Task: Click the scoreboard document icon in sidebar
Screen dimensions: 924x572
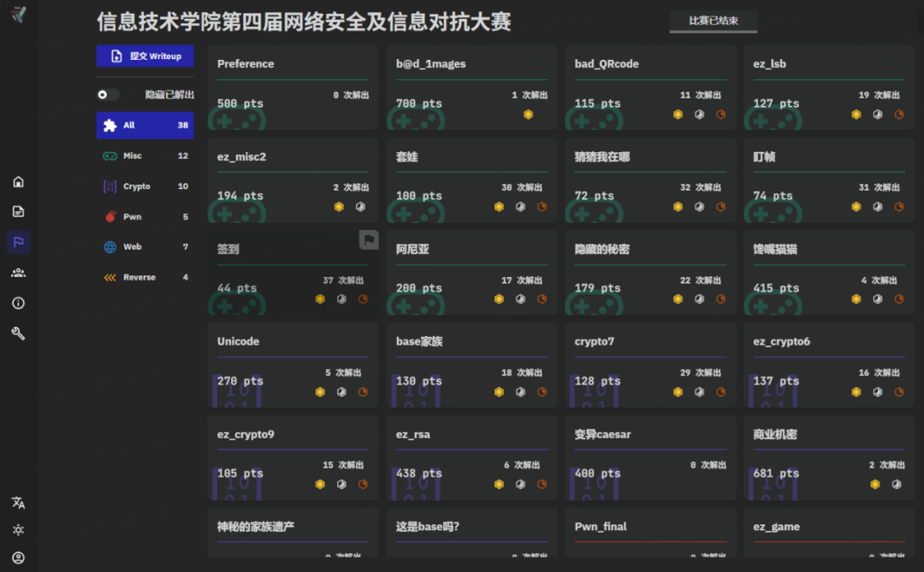Action: pos(18,211)
